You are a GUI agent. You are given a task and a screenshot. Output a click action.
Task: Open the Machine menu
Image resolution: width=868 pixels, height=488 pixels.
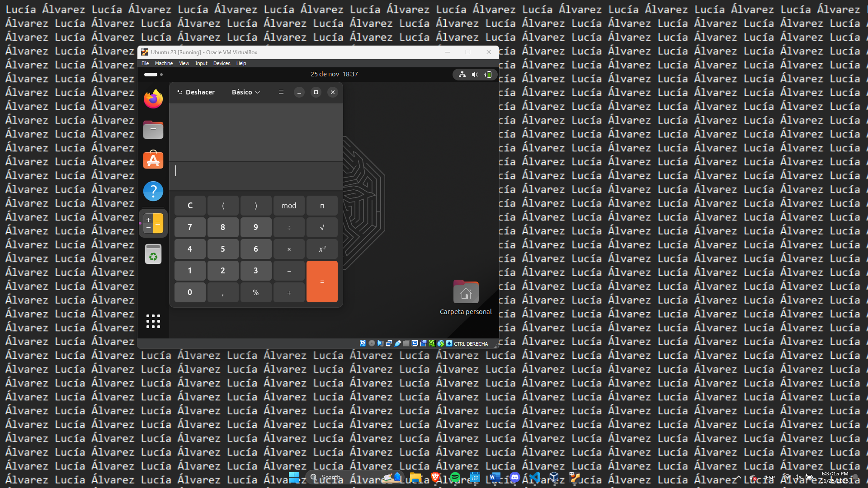click(164, 63)
